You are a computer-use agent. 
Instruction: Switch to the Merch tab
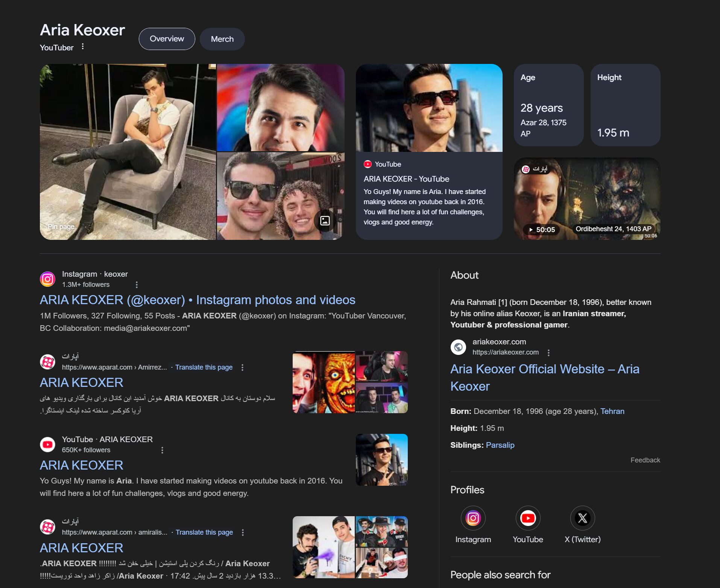pyautogui.click(x=222, y=39)
